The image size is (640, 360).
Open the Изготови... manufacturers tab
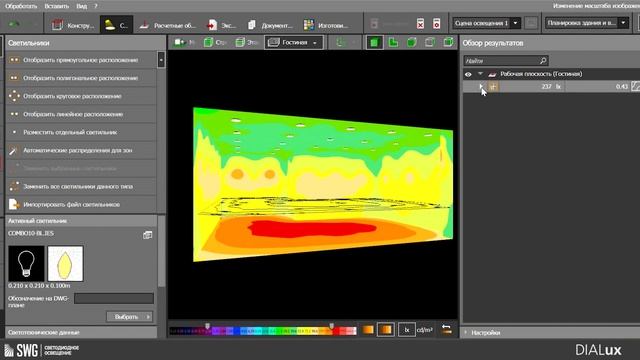tap(326, 25)
